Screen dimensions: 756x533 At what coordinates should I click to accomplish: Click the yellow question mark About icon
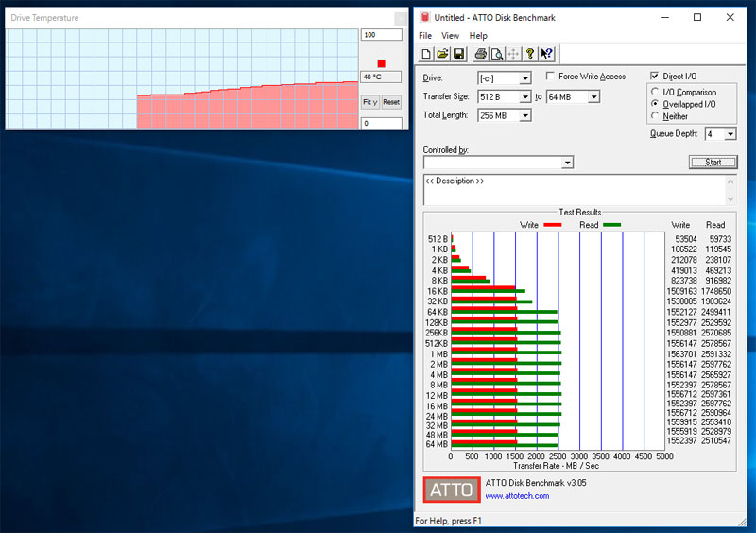(x=530, y=54)
